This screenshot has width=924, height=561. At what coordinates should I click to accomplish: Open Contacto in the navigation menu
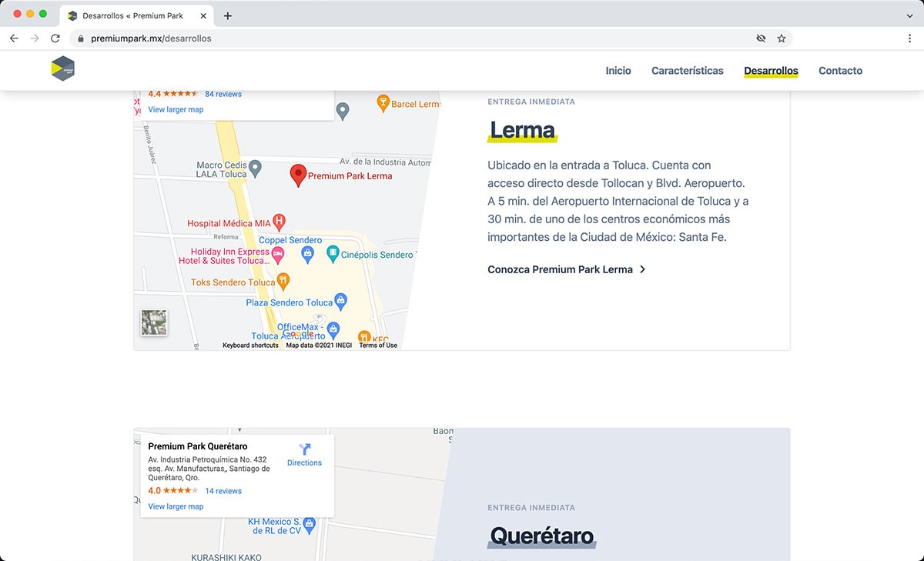click(840, 71)
